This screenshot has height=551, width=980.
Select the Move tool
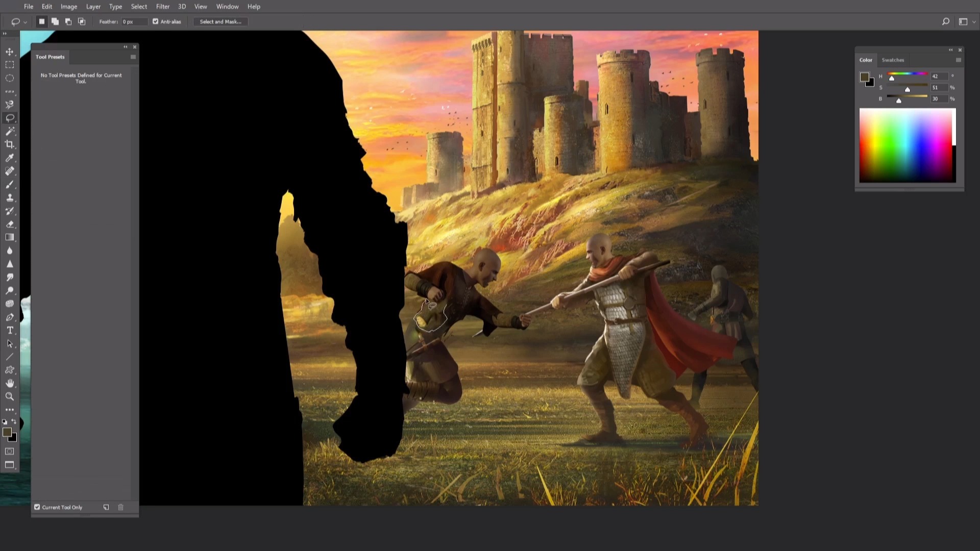10,52
